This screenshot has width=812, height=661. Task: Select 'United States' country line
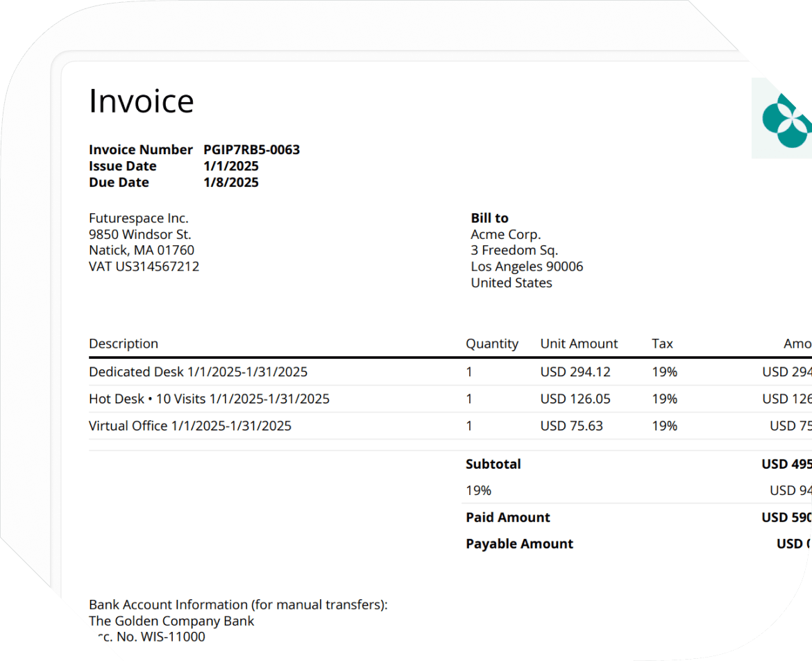(x=511, y=283)
